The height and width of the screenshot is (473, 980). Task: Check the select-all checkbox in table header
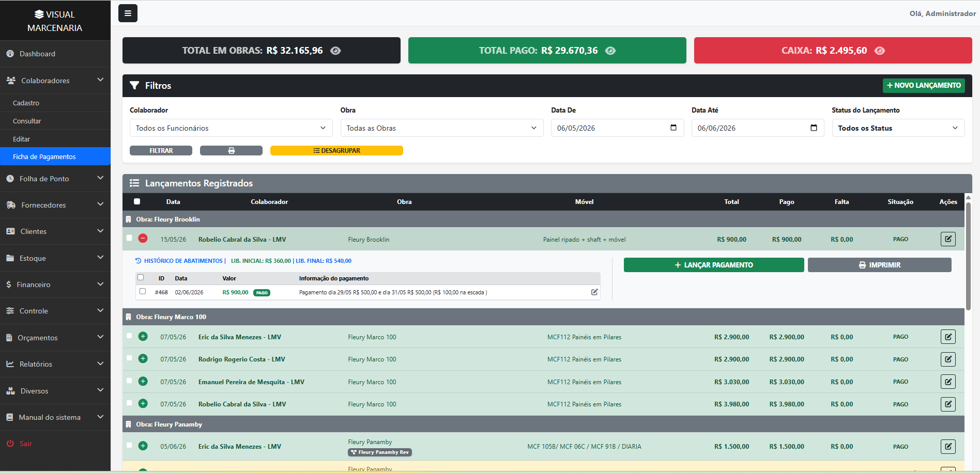pyautogui.click(x=137, y=201)
